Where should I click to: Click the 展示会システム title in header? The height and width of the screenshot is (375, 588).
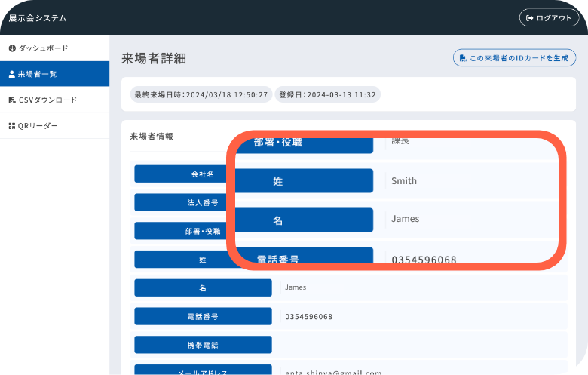(38, 18)
